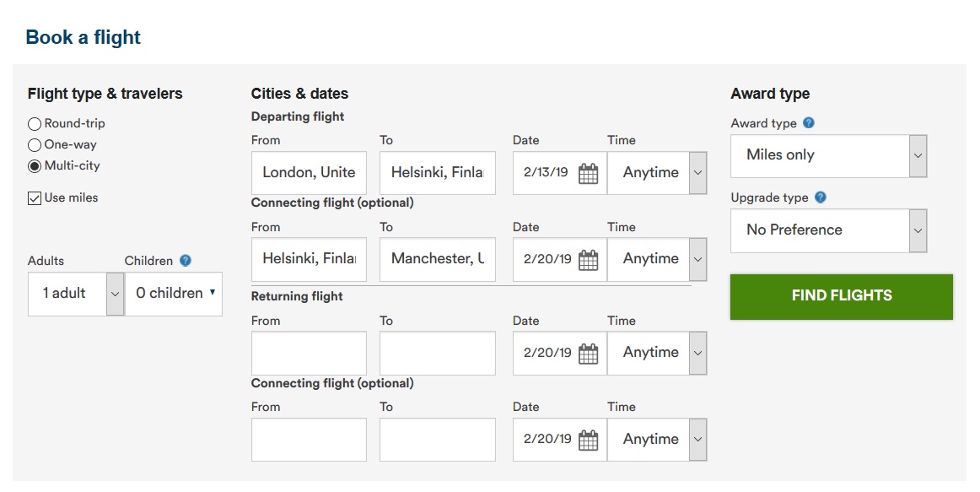Select the Multi-city radio button
Image resolution: width=980 pixels, height=492 pixels.
click(x=35, y=166)
